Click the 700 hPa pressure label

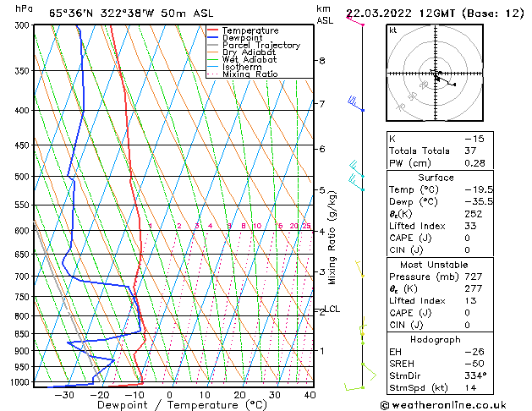(24, 277)
